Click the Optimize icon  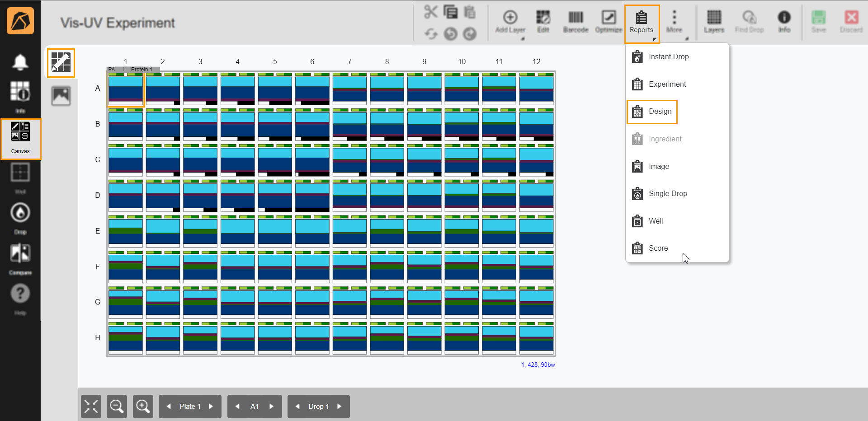608,21
